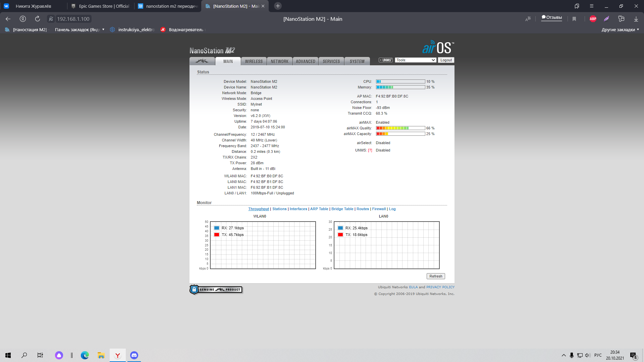Image resolution: width=644 pixels, height=362 pixels.
Task: Click the LAN0 RX blue legend swatch
Action: [340, 228]
